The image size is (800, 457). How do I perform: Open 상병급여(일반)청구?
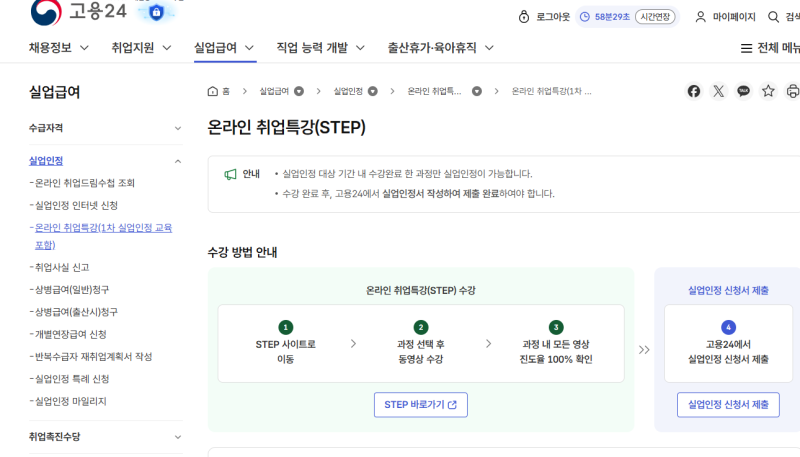tap(72, 290)
